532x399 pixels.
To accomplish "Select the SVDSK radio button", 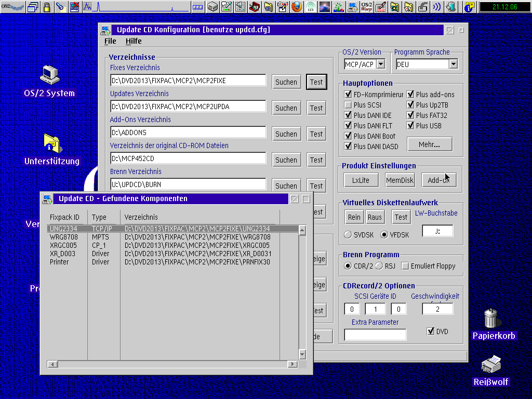I will [348, 235].
